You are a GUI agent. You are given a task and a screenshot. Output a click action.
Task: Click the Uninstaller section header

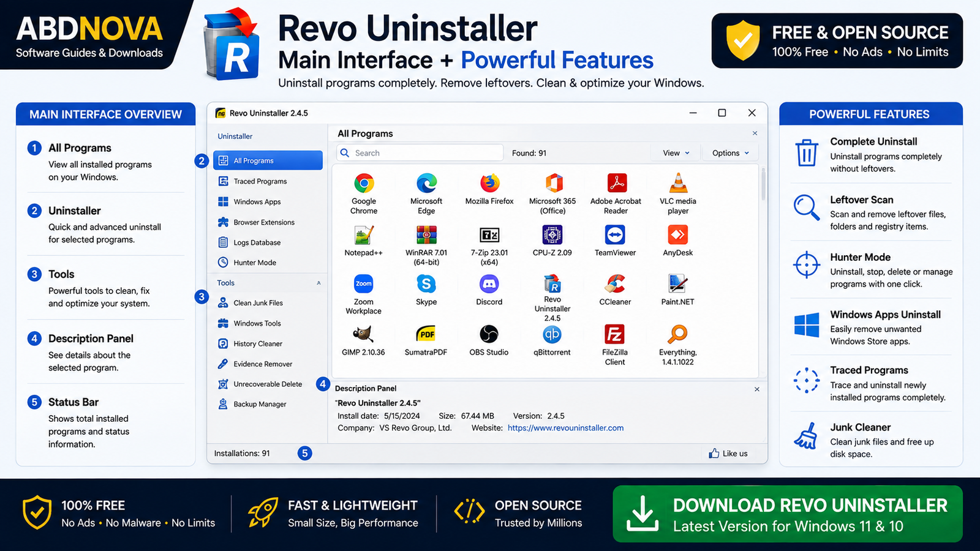[235, 137]
